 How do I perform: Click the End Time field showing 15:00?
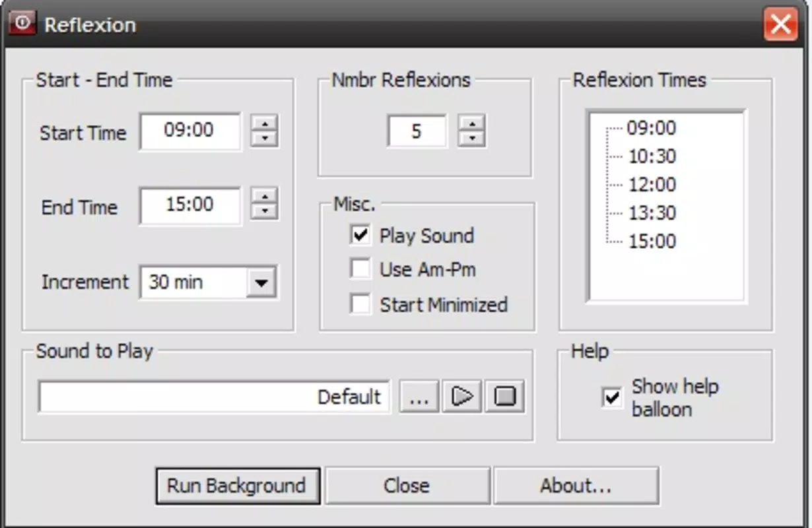[x=190, y=205]
